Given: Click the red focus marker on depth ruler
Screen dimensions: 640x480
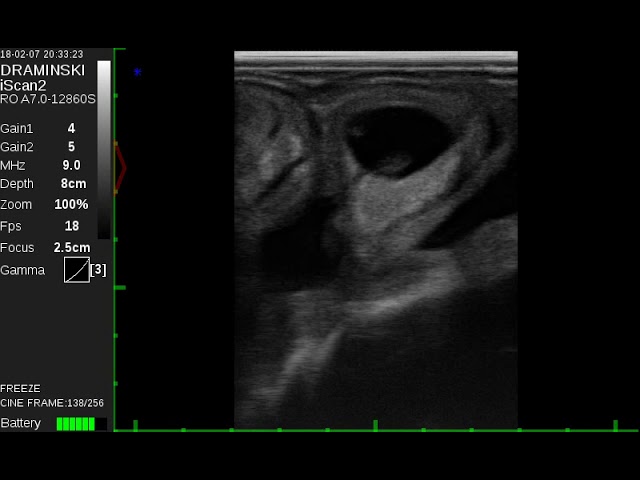Looking at the screenshot, I should 120,168.
